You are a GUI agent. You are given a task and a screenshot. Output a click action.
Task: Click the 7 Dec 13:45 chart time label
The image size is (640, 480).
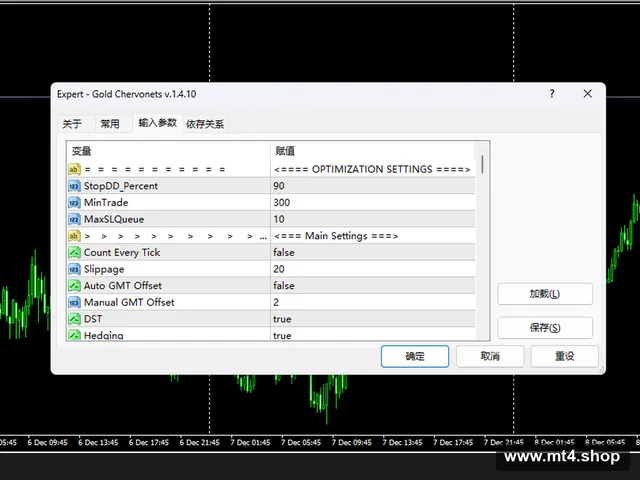point(402,442)
